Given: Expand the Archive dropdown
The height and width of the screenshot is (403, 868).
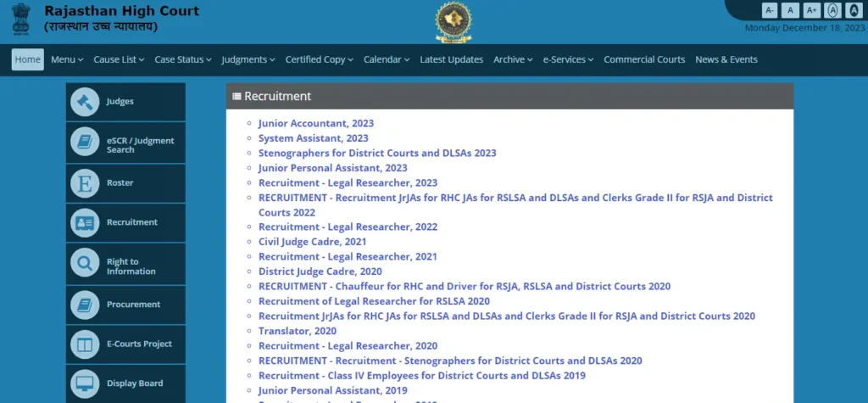Looking at the screenshot, I should [x=513, y=59].
